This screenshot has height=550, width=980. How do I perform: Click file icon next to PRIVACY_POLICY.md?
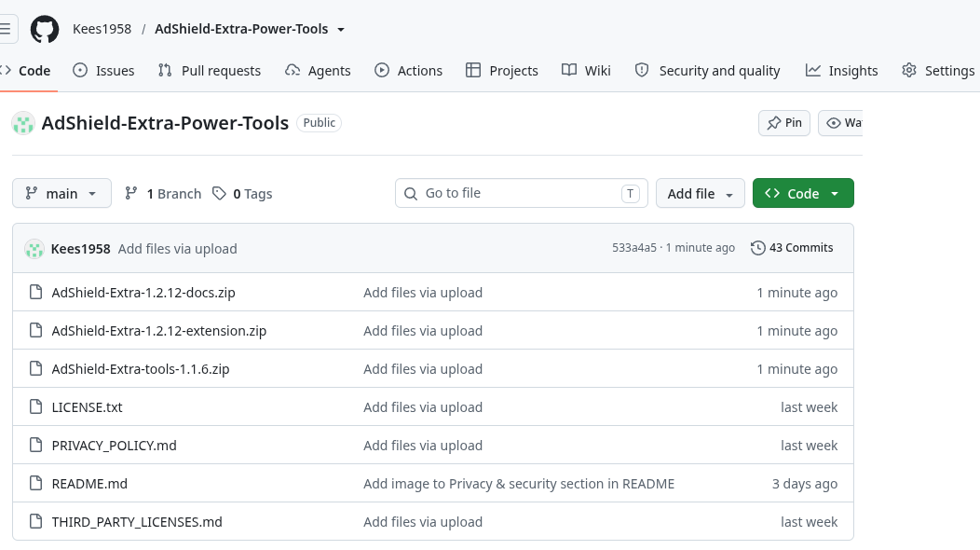point(35,445)
